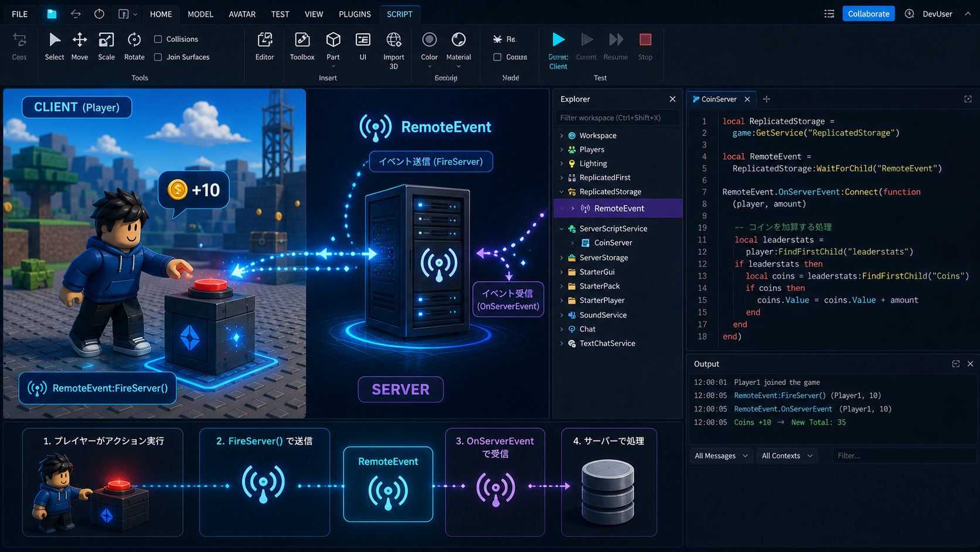
Task: Collapse the ServerScriptService node arrow
Action: (x=562, y=229)
